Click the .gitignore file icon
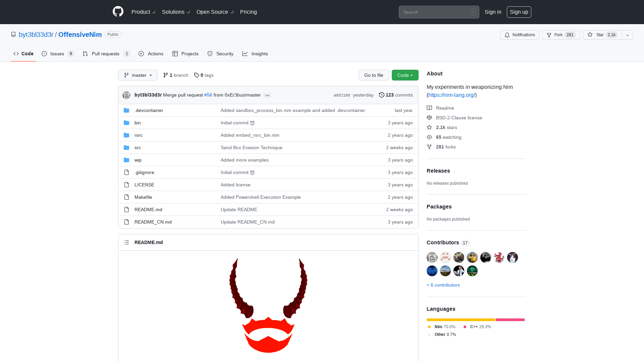The width and height of the screenshot is (644, 362). coord(126,172)
